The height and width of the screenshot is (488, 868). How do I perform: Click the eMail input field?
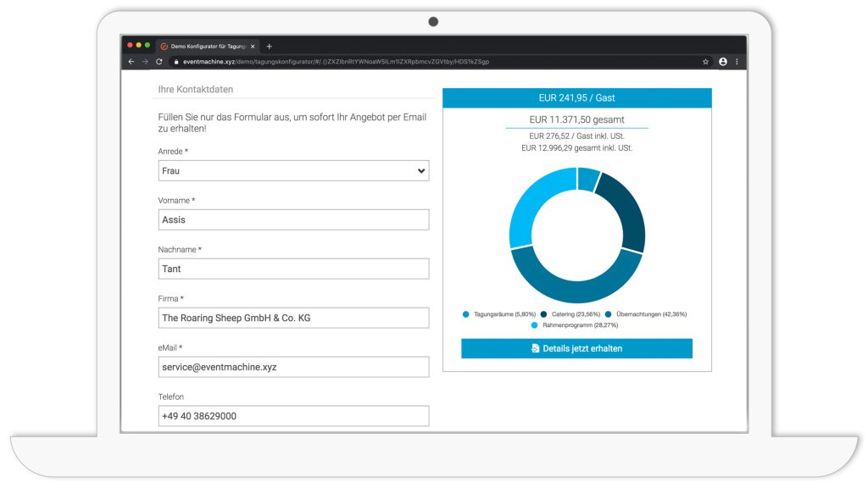(293, 367)
